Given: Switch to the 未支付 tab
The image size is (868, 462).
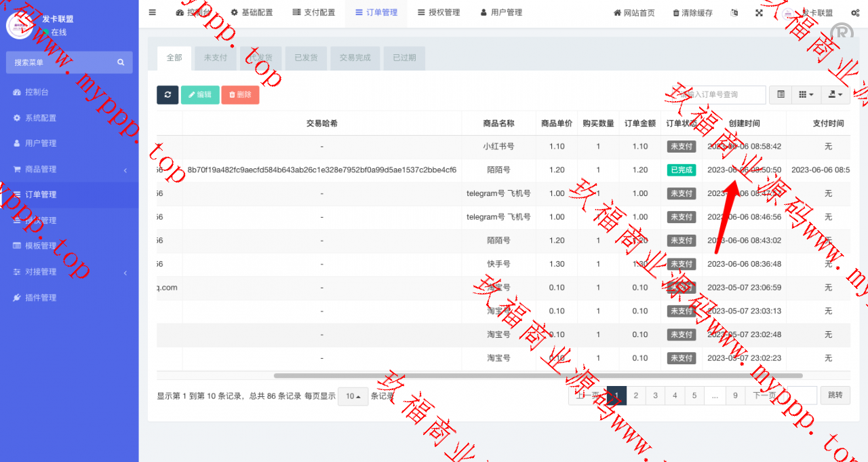Looking at the screenshot, I should point(216,58).
